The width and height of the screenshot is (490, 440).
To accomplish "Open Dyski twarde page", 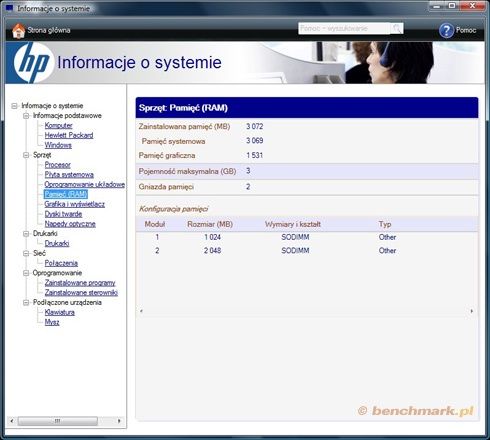I will pos(63,214).
